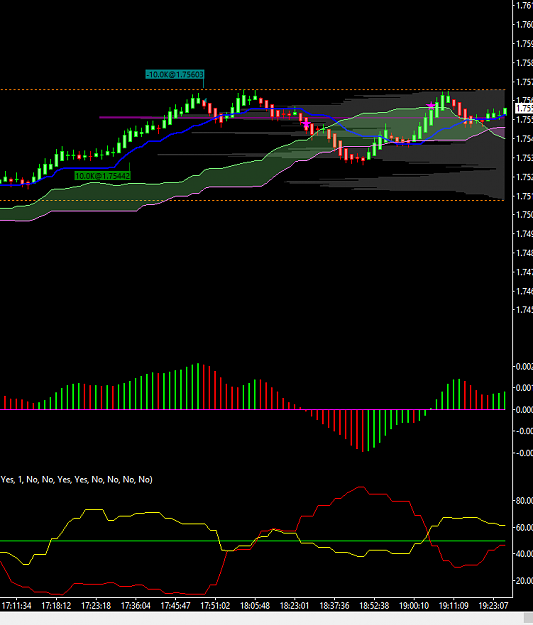Select the magenta zero line in histogram panel
This screenshot has height=625, width=533.
253,409
